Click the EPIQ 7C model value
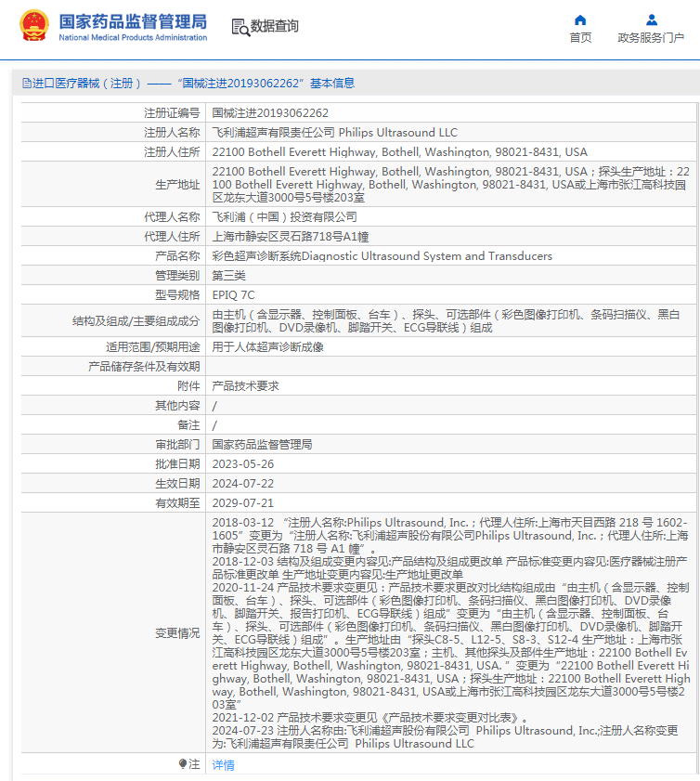 [234, 295]
